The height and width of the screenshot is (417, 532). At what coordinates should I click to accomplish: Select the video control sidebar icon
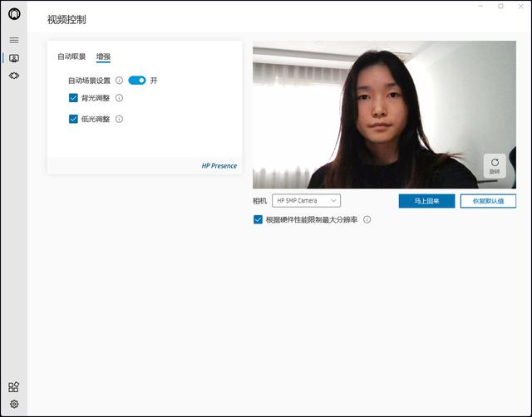(x=14, y=58)
